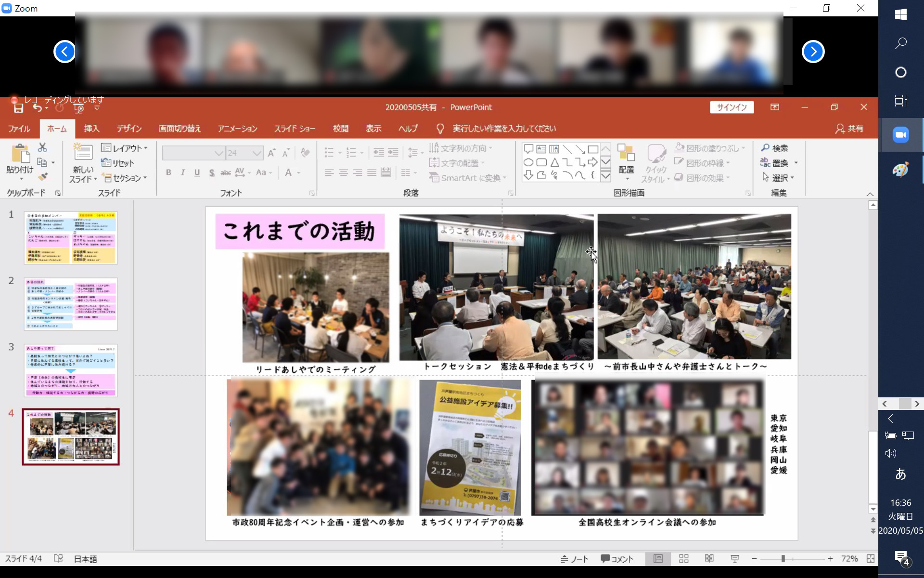Viewport: 924px width, 578px height.
Task: Switch to the Insert tab
Action: [91, 129]
